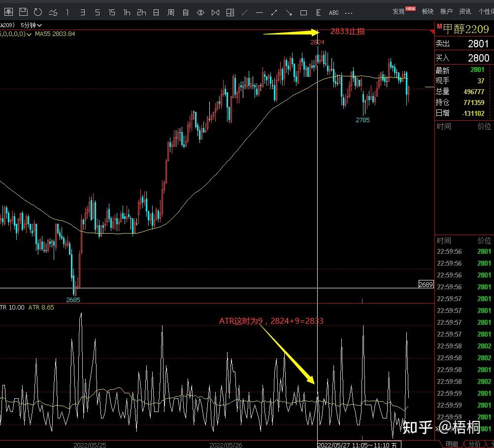Toggle the split panel layout icon
Screen dimensions: 494x448
231,13
